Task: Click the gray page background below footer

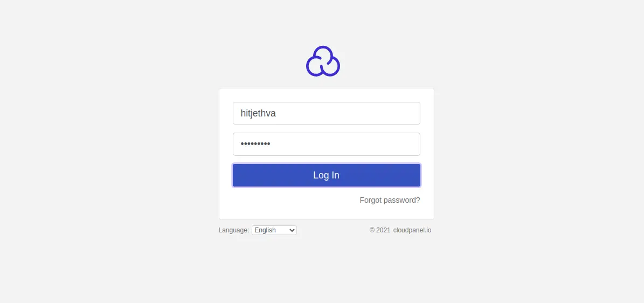Action: pyautogui.click(x=323, y=270)
